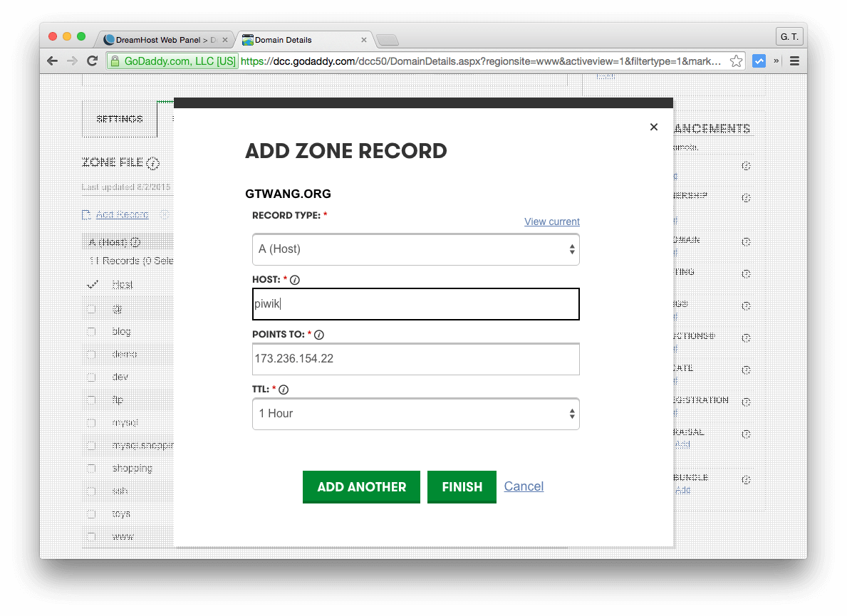Expand the TTL 1 Hour dropdown

415,414
